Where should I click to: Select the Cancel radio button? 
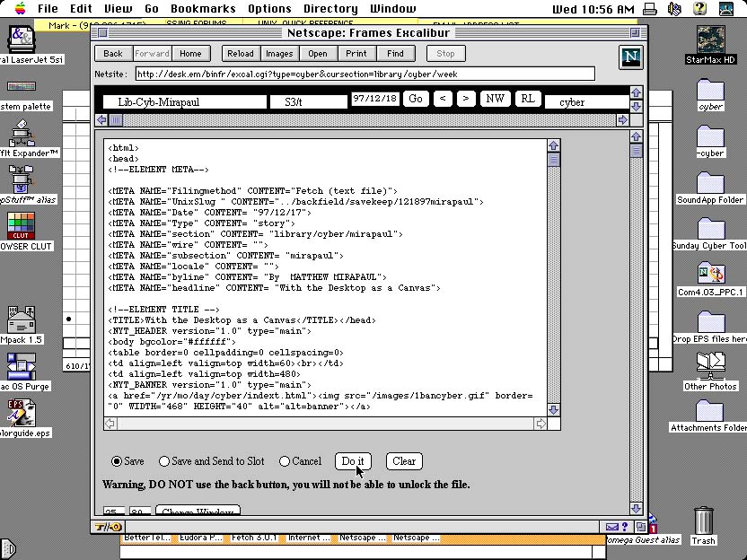click(x=285, y=461)
